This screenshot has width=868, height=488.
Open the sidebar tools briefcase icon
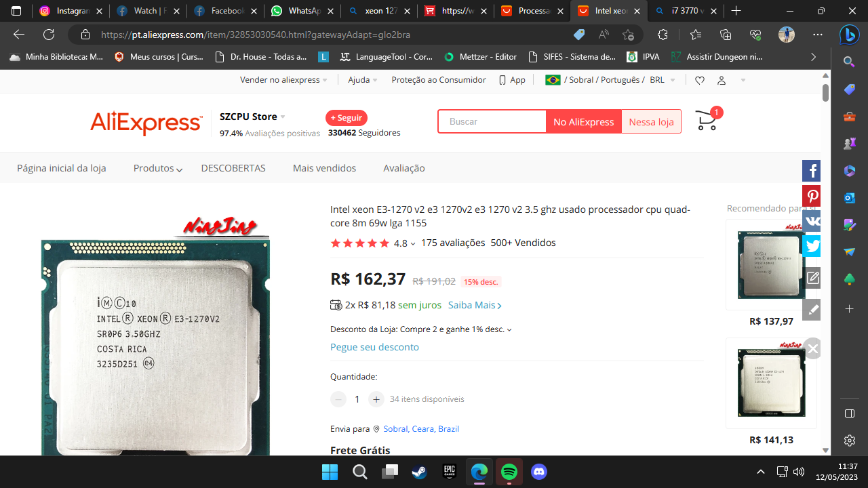[x=849, y=117]
